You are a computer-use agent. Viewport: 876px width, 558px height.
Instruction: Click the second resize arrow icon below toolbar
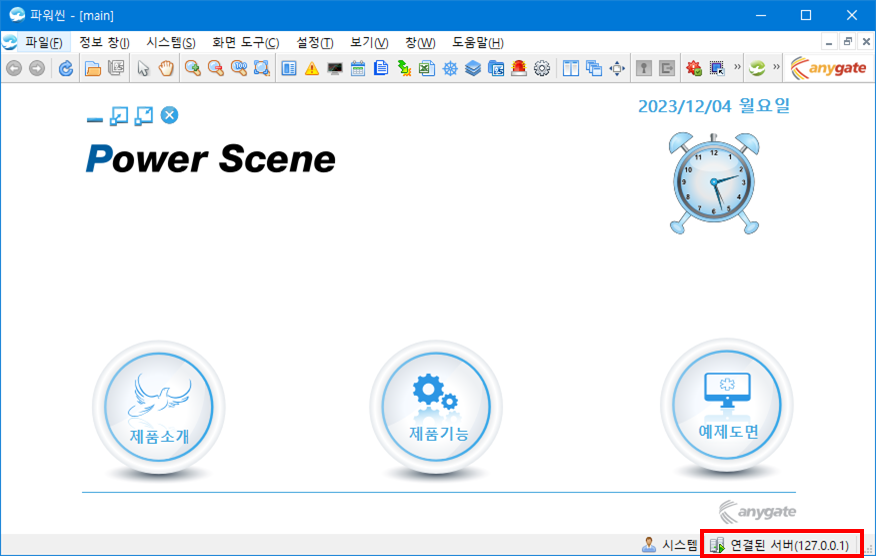(x=144, y=116)
